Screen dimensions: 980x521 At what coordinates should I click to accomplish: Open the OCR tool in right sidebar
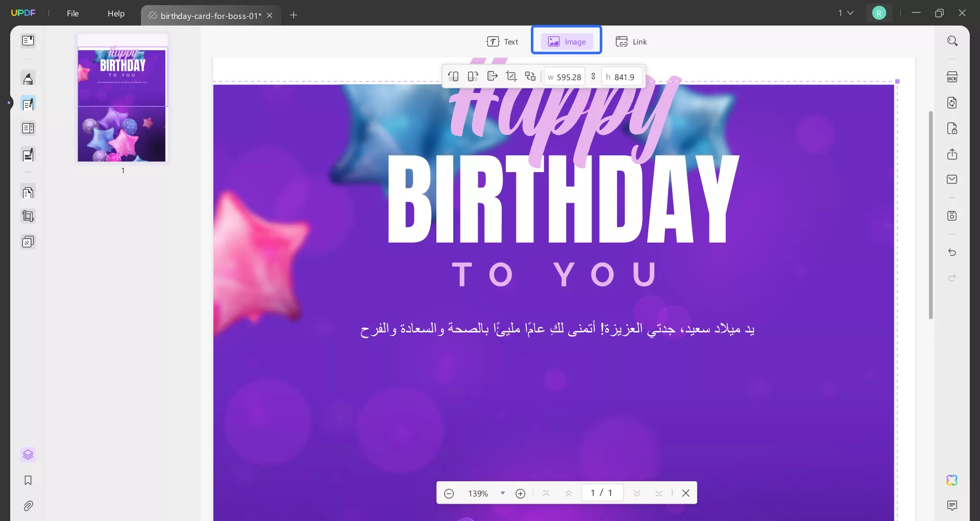952,77
